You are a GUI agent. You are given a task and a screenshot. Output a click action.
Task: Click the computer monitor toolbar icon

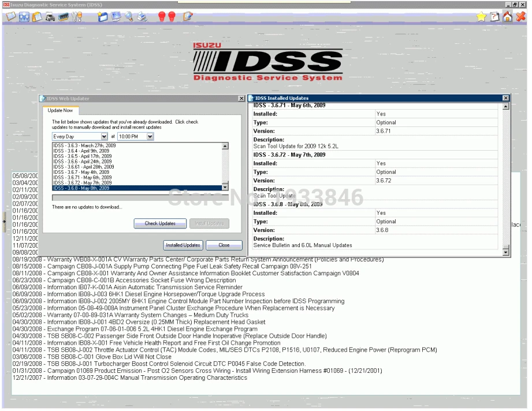click(116, 17)
